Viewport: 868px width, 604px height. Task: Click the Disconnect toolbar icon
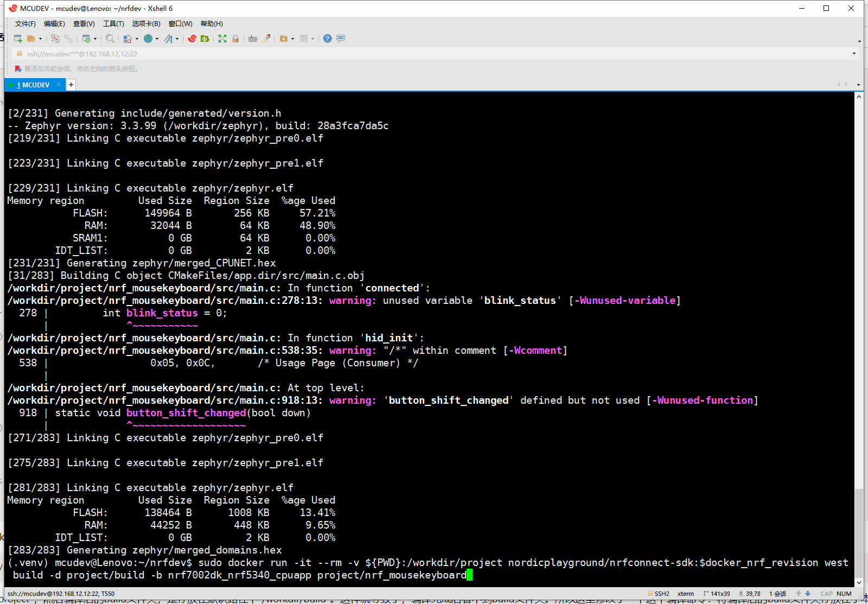point(55,39)
